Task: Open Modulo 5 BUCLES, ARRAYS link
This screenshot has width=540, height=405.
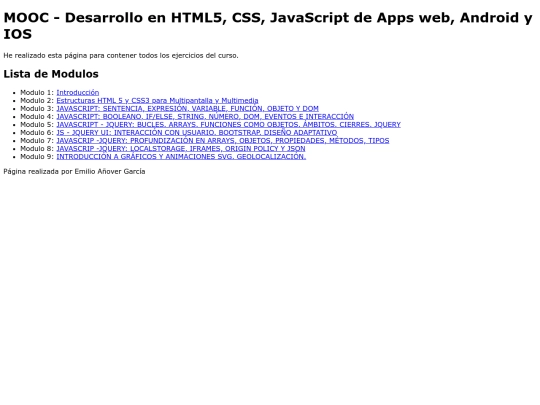Action: click(228, 124)
